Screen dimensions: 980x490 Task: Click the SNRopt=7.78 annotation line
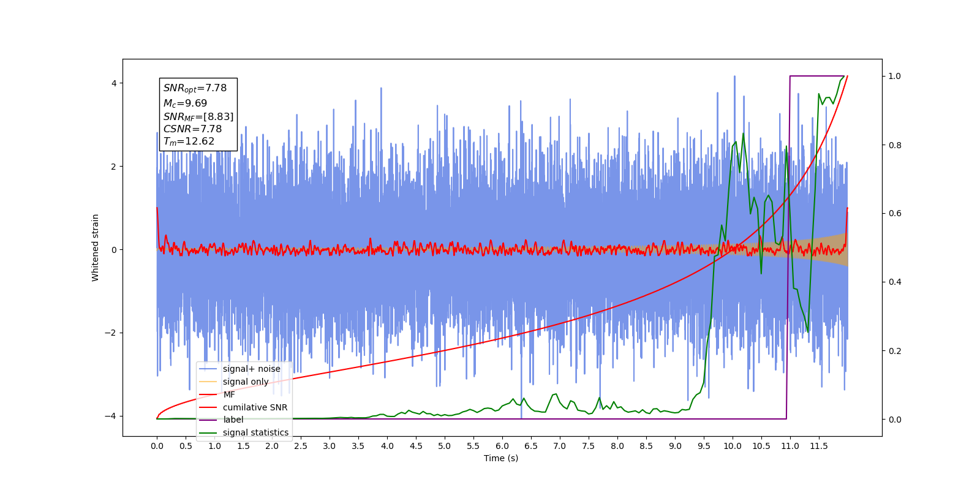click(x=195, y=88)
